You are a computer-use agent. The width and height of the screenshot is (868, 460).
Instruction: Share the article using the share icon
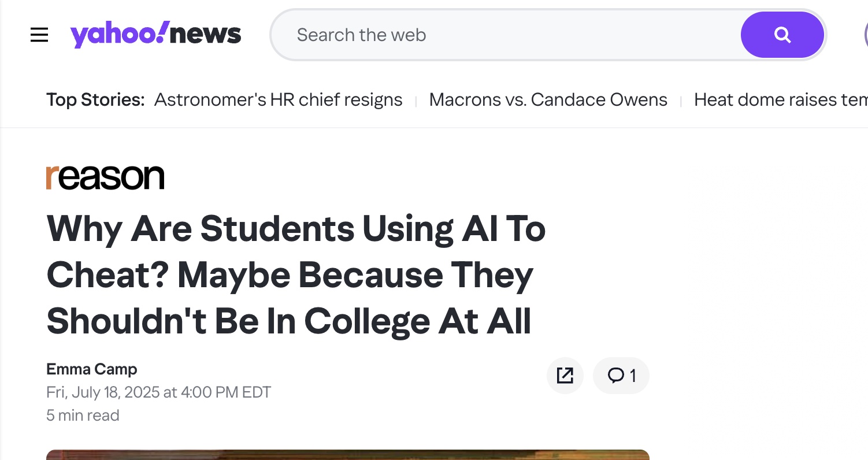click(565, 376)
